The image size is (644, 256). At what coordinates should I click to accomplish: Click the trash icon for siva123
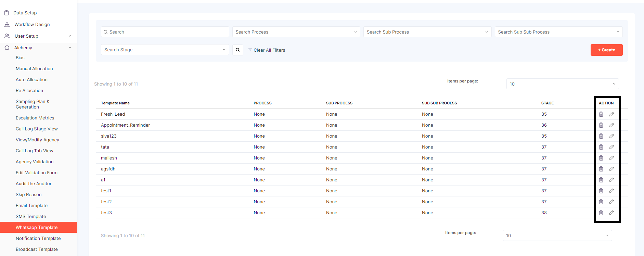coord(601,136)
